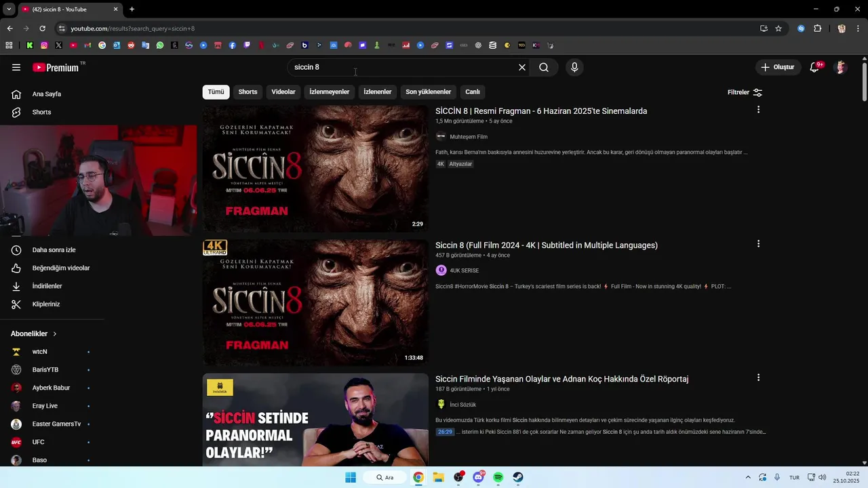Open Siccin Filminde Yaşanan Olaylar title
This screenshot has height=488, width=868.
click(562, 379)
